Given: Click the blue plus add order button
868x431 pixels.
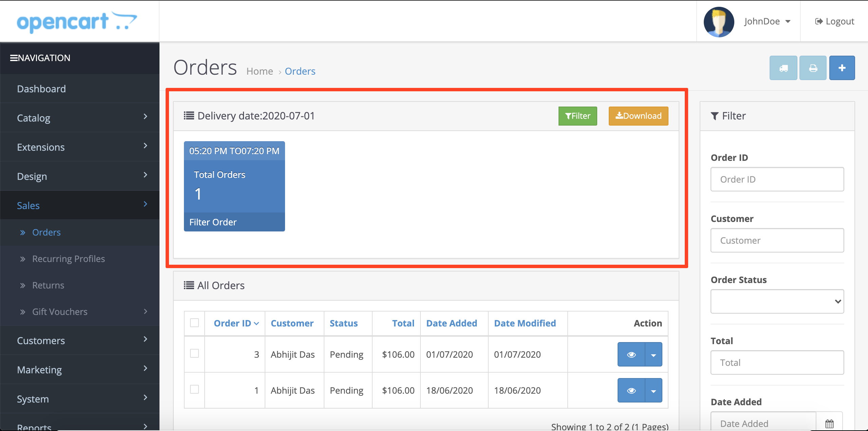Looking at the screenshot, I should point(842,68).
